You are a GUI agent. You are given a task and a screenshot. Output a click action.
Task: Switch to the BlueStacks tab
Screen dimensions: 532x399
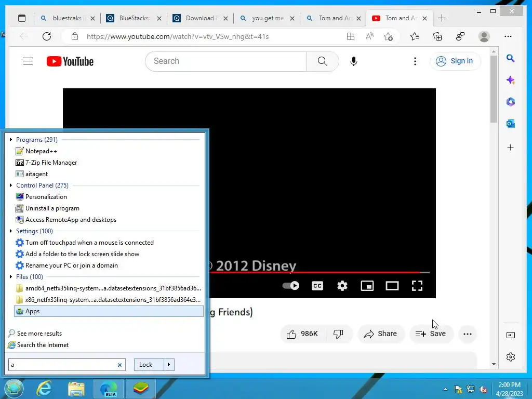134,18
